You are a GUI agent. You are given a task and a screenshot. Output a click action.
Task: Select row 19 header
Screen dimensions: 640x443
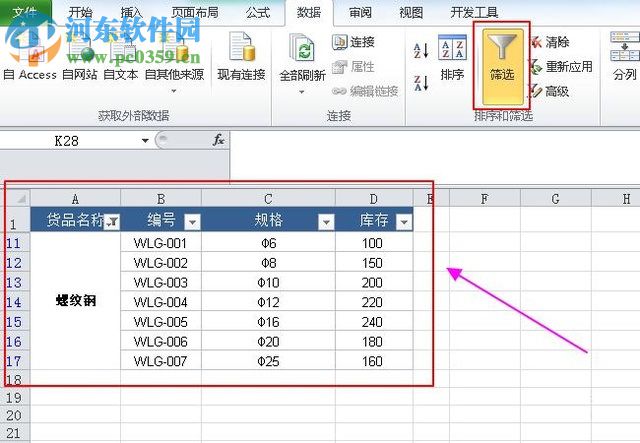click(15, 397)
